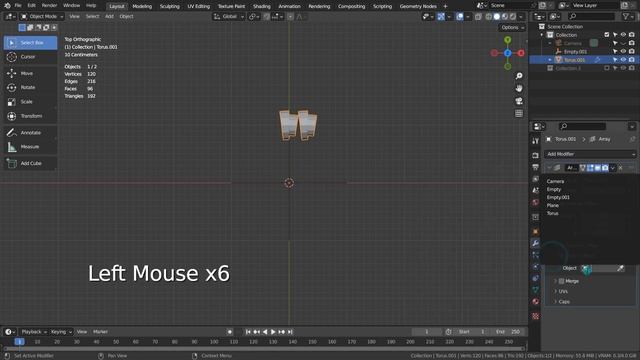Click the outliner search field
640x360 pixels.
point(591,17)
